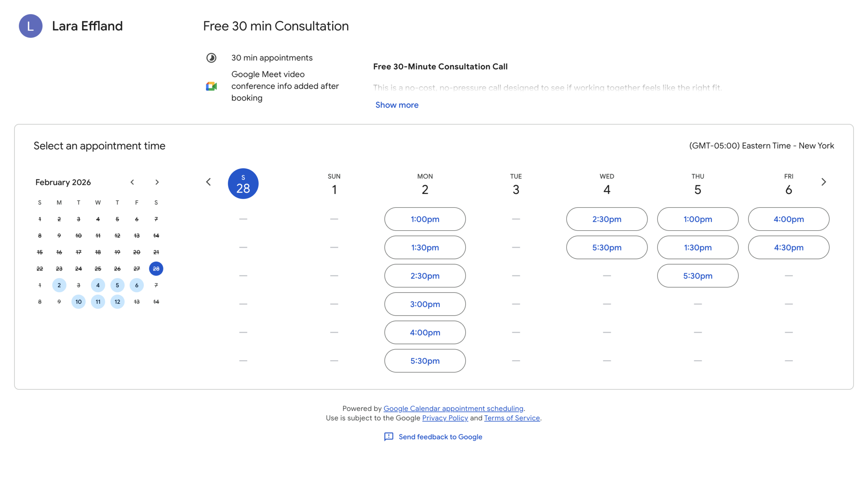
Task: Click the feedback speech bubble icon
Action: [389, 437]
